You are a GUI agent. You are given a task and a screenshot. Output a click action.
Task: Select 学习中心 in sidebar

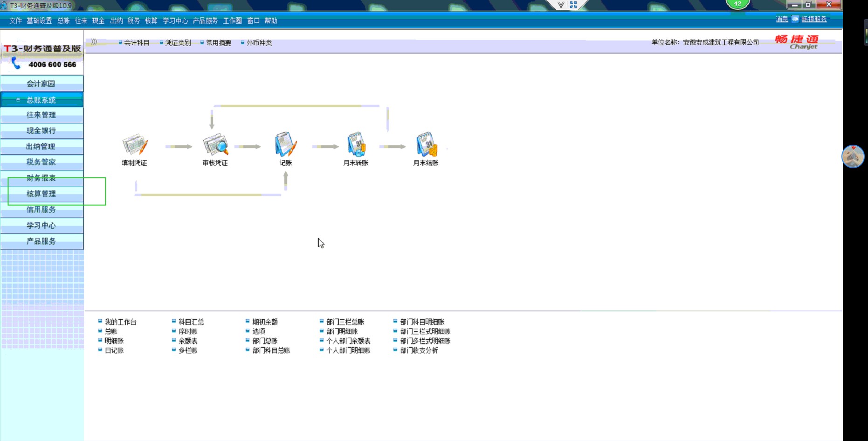41,225
